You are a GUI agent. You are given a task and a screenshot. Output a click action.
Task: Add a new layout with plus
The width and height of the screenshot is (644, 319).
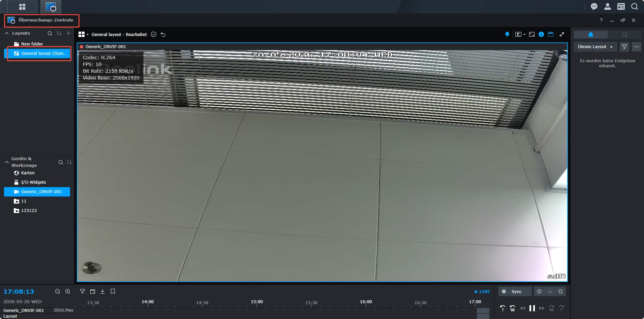(x=69, y=33)
